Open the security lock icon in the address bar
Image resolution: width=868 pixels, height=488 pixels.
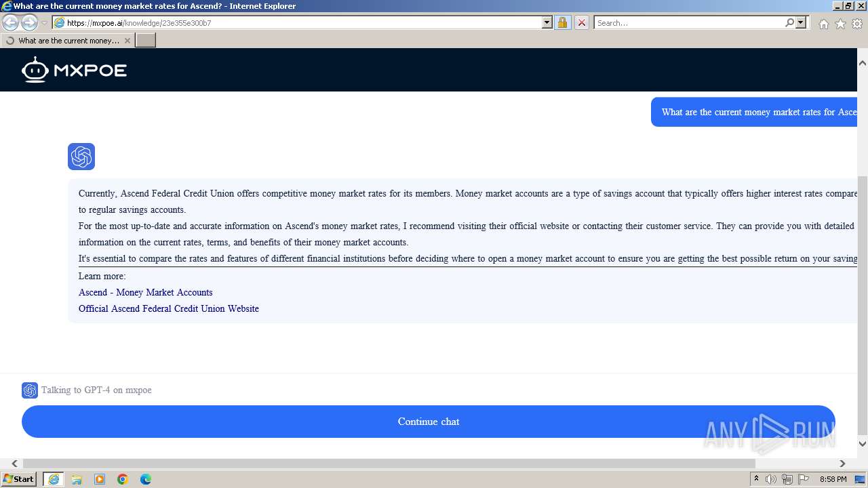pos(562,22)
